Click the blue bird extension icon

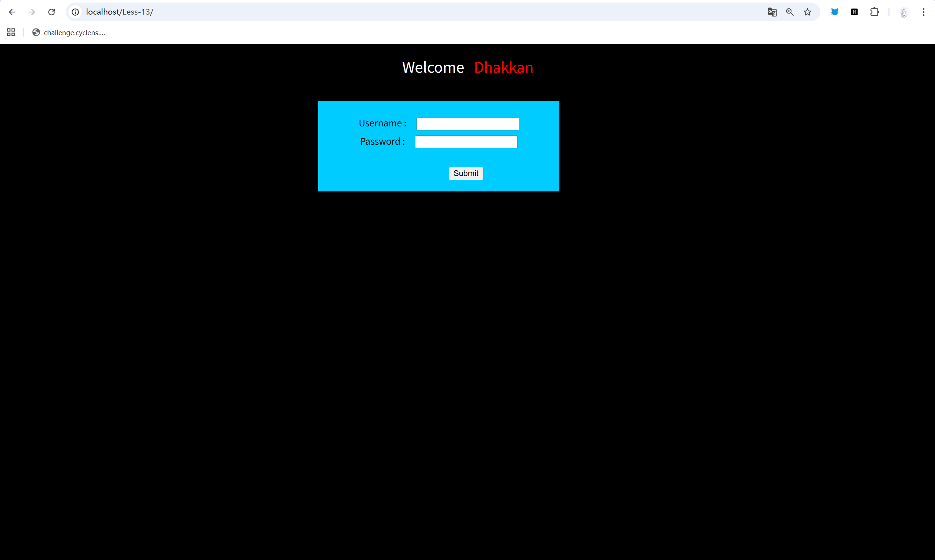pyautogui.click(x=835, y=12)
